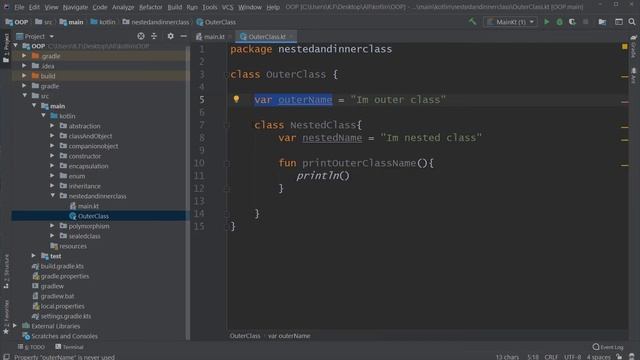Click the Gradle side tool button
The height and width of the screenshot is (360, 640).
[x=633, y=46]
